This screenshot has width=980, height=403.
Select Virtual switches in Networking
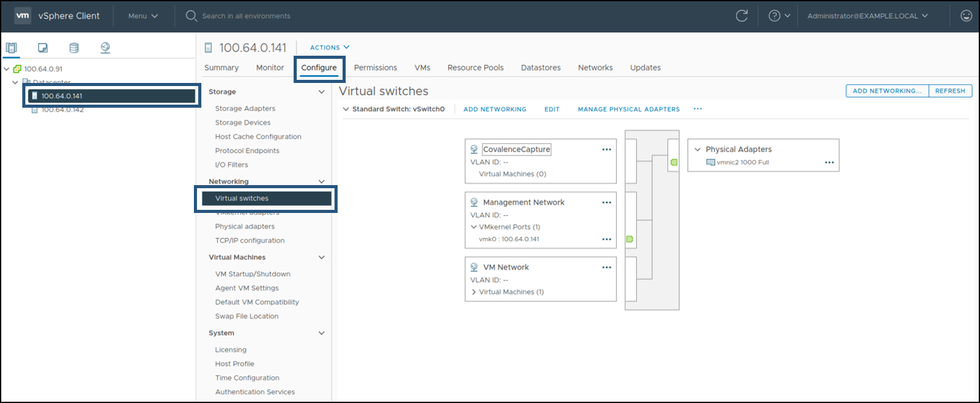pos(266,199)
